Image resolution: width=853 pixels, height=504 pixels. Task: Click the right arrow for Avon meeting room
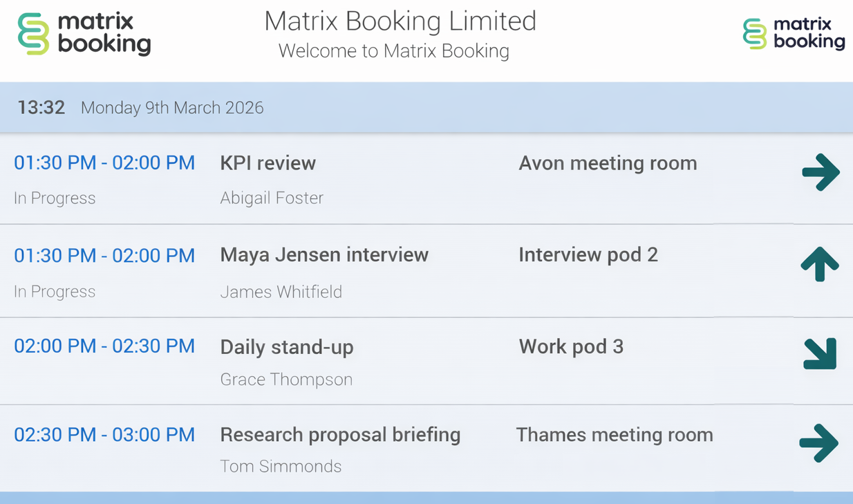(821, 172)
